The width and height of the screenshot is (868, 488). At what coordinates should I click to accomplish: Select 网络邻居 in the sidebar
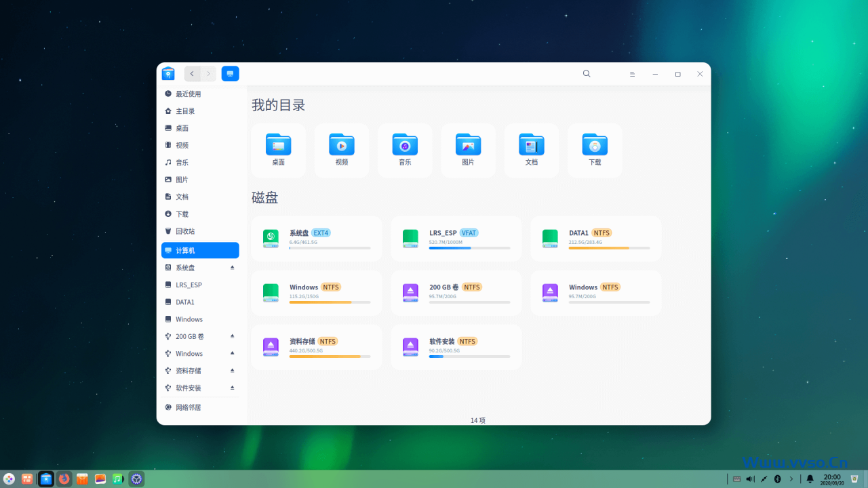[x=189, y=407]
